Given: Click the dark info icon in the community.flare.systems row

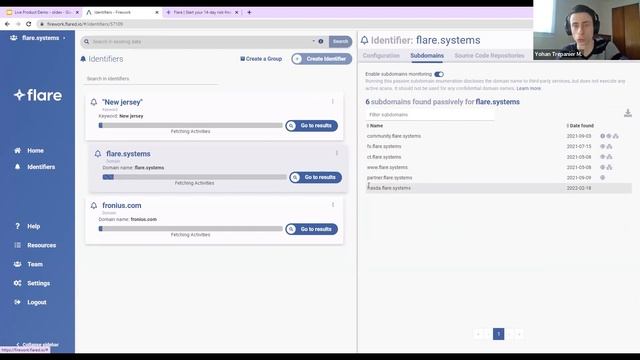Looking at the screenshot, I should (602, 136).
